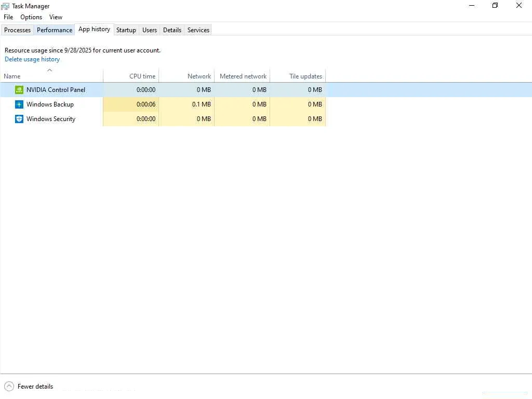Select the Windows Backup row name
The height and width of the screenshot is (399, 532).
(x=50, y=104)
